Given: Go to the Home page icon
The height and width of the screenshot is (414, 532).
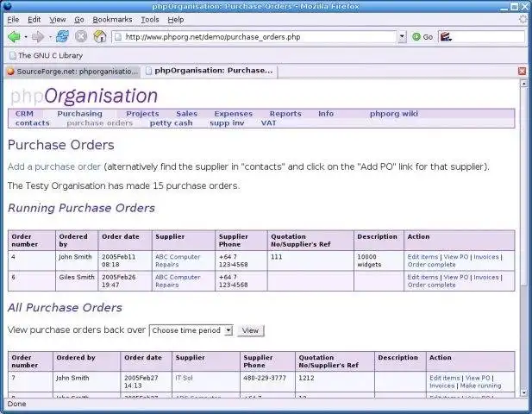Looking at the screenshot, I should [100, 36].
